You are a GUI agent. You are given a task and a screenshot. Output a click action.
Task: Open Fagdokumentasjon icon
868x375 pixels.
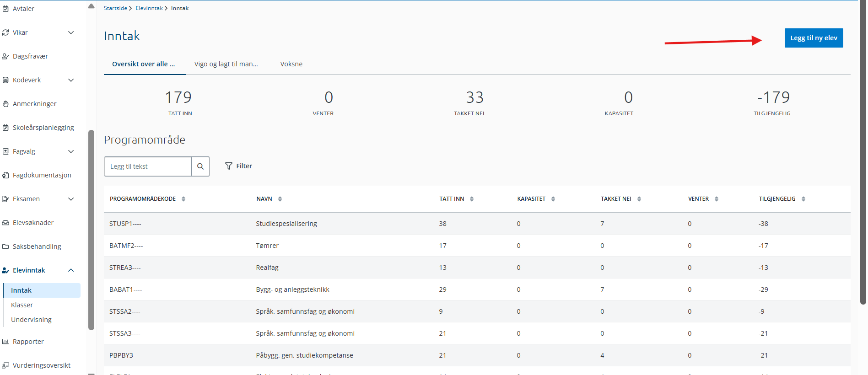pos(5,175)
